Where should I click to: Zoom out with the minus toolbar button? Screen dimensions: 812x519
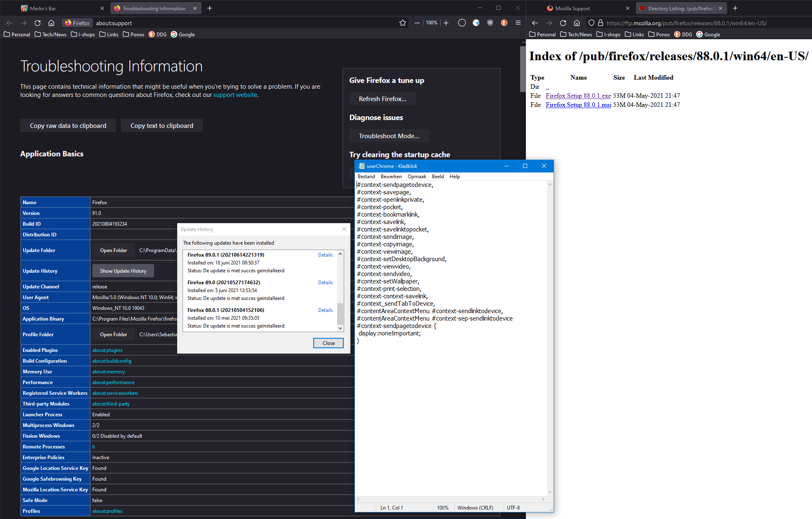417,23
